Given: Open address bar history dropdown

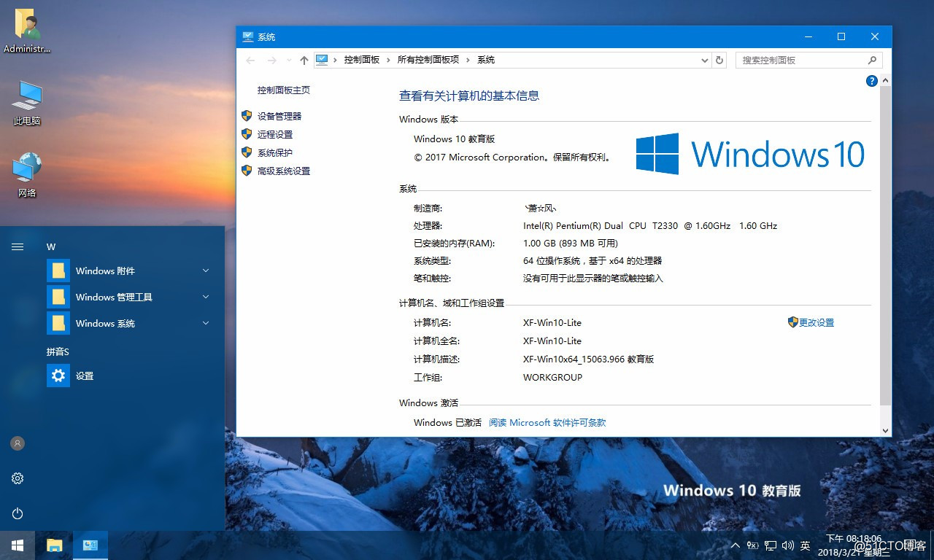Looking at the screenshot, I should pyautogui.click(x=704, y=60).
